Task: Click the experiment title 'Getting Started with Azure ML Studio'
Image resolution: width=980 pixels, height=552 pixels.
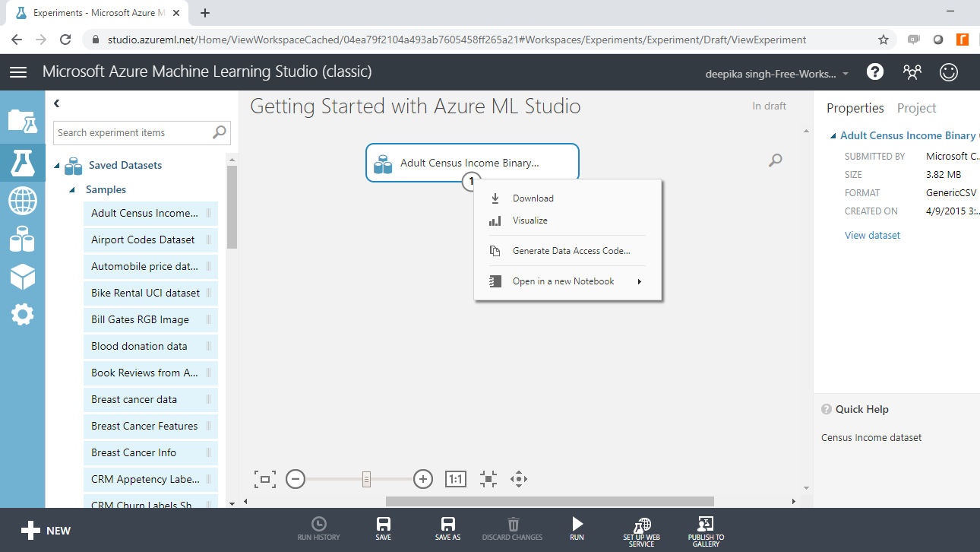Action: click(x=416, y=106)
